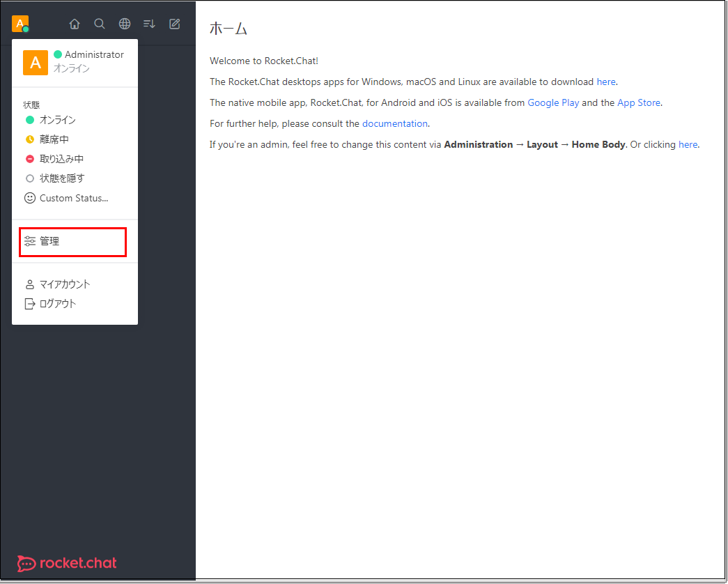Open the Home icon in the sidebar toolbar
Image resolution: width=728 pixels, height=584 pixels.
point(75,24)
